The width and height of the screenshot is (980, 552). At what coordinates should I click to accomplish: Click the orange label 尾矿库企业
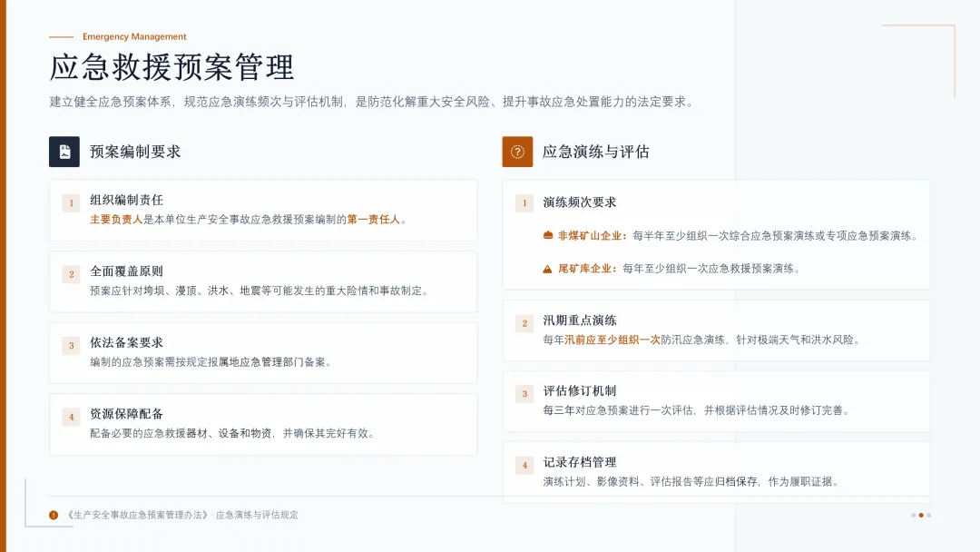(x=587, y=269)
